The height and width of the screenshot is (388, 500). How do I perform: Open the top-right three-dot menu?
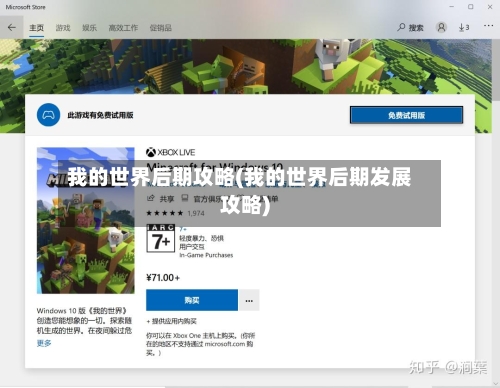click(488, 26)
